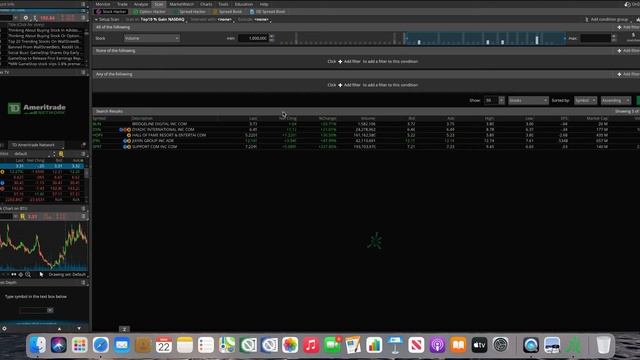
Task: Click Add filter link in None of the following body
Action: [x=349, y=62]
